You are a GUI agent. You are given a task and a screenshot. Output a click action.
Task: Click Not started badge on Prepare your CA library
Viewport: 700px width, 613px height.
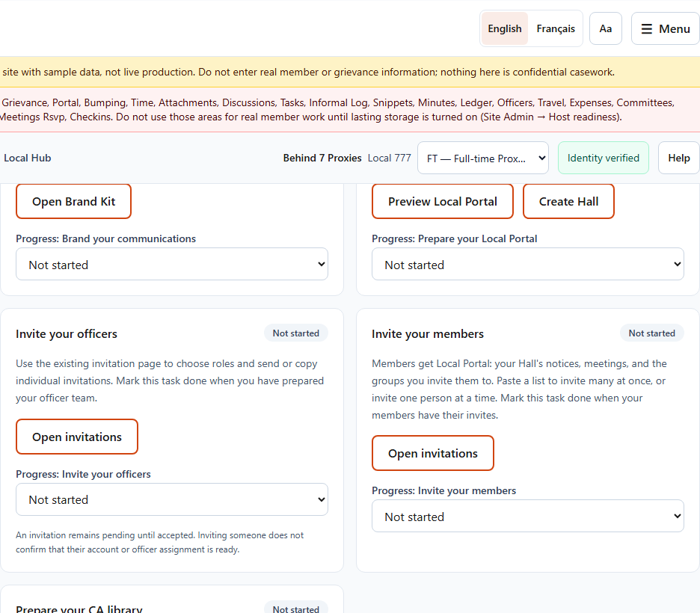296,609
